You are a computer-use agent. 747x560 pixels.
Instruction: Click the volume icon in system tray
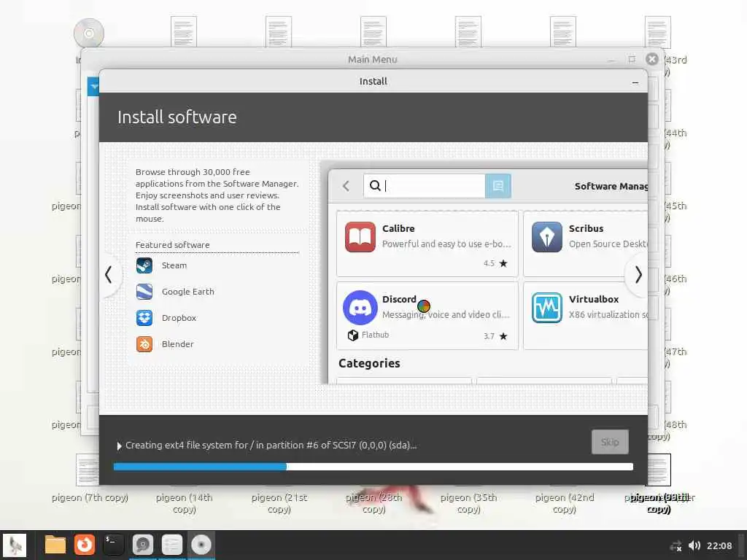[694, 545]
